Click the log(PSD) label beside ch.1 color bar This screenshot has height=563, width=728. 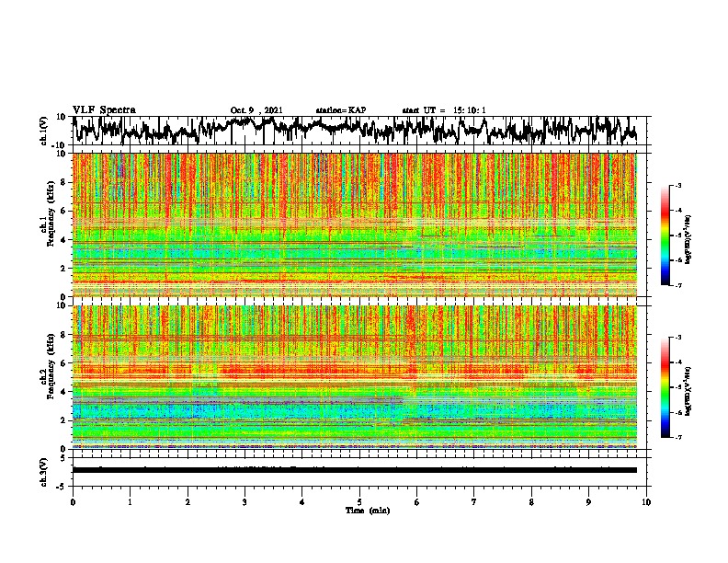coord(688,240)
